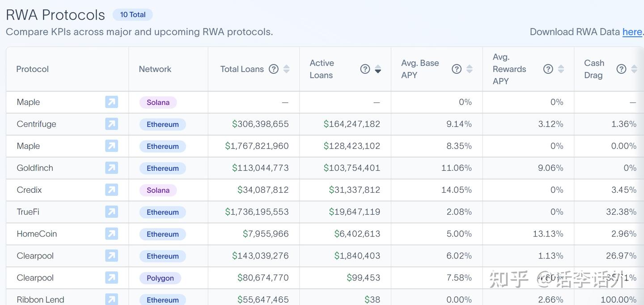Show the Total Loans help tooltip icon
Screen dimensions: 644x305
click(273, 69)
